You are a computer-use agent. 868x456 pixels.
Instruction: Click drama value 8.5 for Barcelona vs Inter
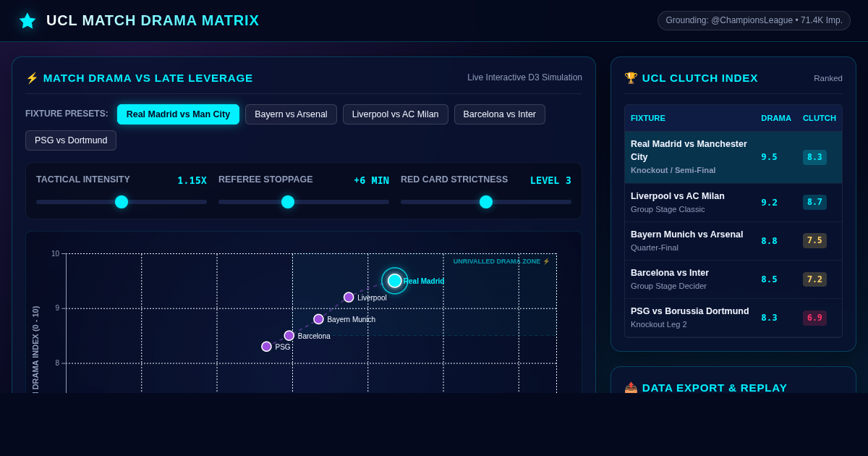click(x=769, y=279)
